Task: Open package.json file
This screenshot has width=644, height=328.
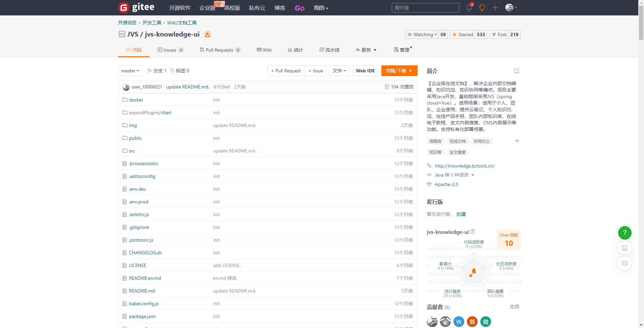Action: click(x=142, y=316)
